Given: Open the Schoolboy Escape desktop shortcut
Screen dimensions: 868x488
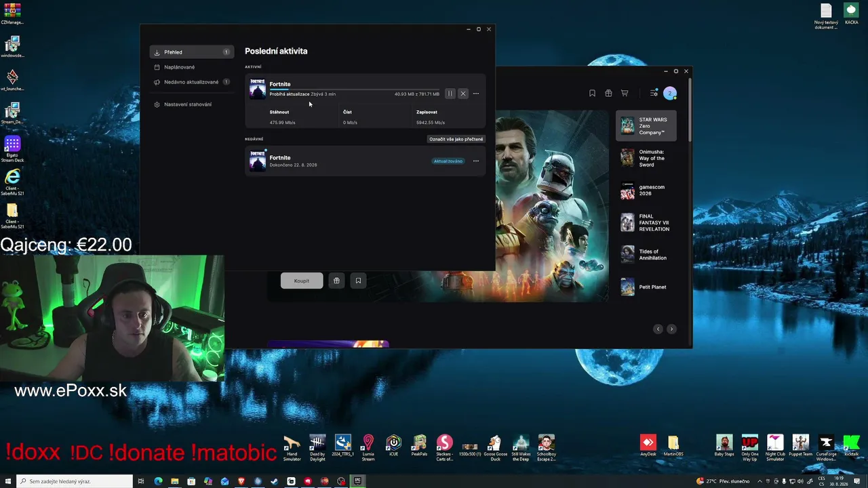Looking at the screenshot, I should coord(547,448).
